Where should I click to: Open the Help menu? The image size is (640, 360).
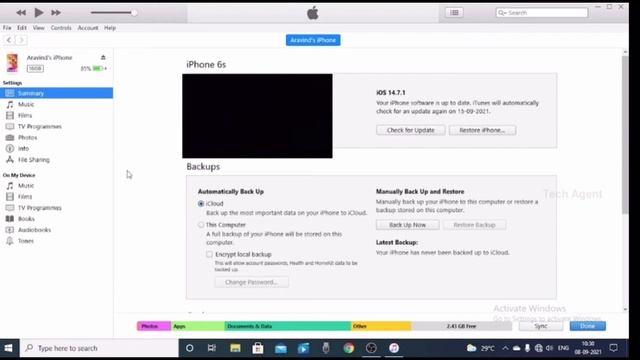[110, 28]
